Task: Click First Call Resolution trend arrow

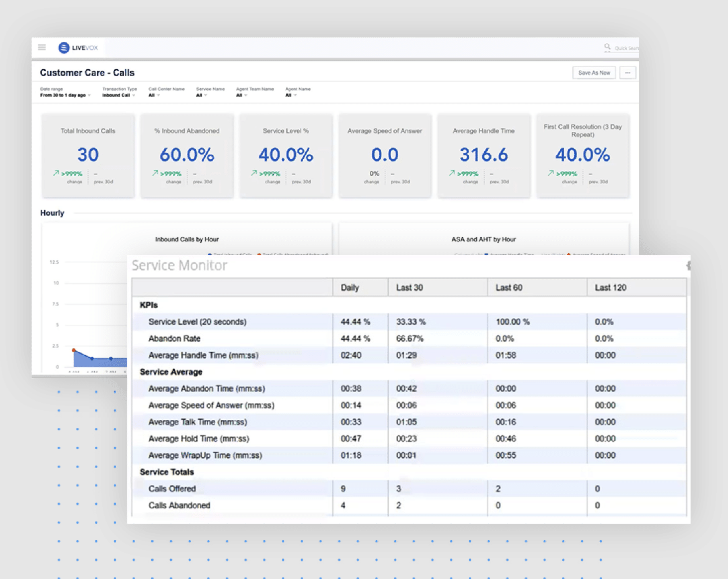Action: (551, 173)
